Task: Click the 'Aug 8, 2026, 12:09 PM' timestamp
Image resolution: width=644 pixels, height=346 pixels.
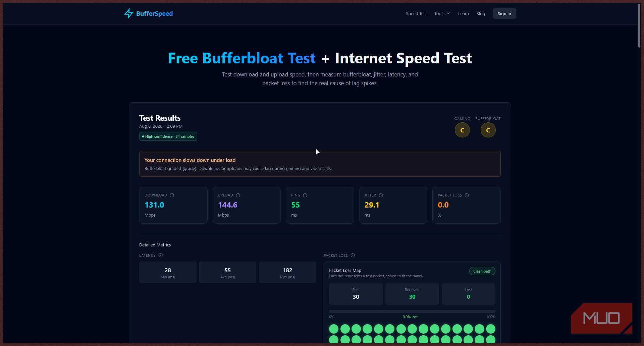Action: pyautogui.click(x=161, y=126)
